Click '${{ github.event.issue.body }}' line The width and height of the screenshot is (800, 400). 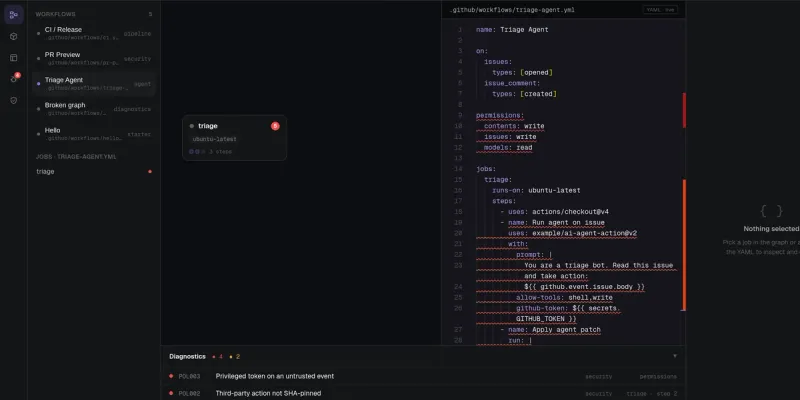click(x=584, y=287)
